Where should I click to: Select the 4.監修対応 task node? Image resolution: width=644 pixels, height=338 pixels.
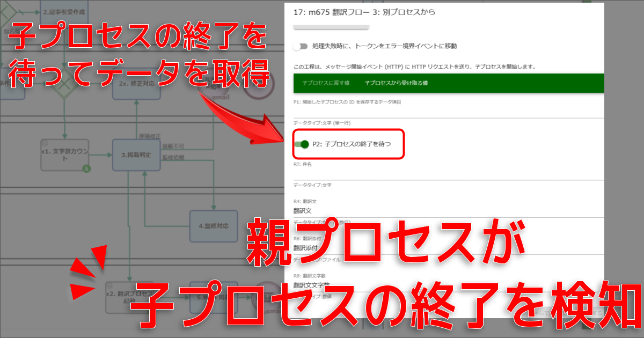click(x=214, y=226)
